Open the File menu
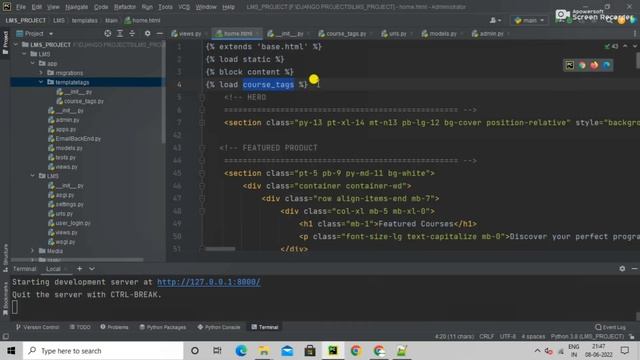640x360 pixels. pos(21,7)
